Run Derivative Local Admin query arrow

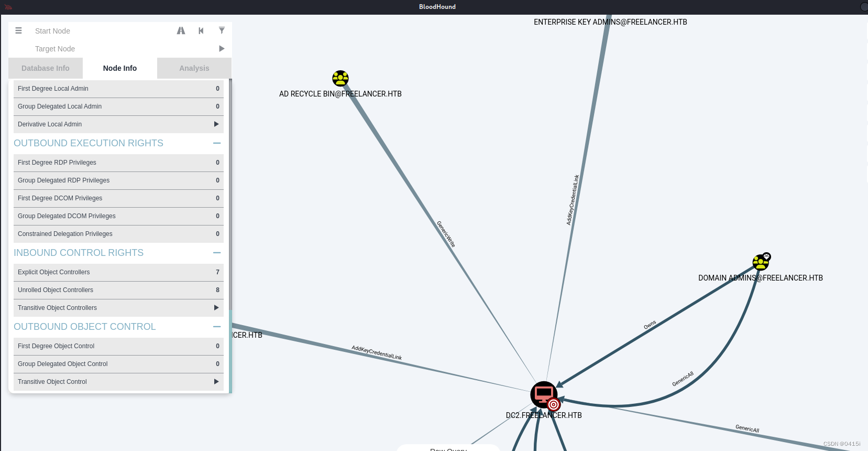[x=216, y=124]
